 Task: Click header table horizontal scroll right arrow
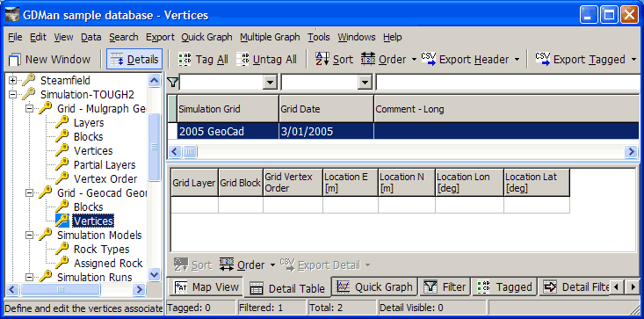pos(631,152)
